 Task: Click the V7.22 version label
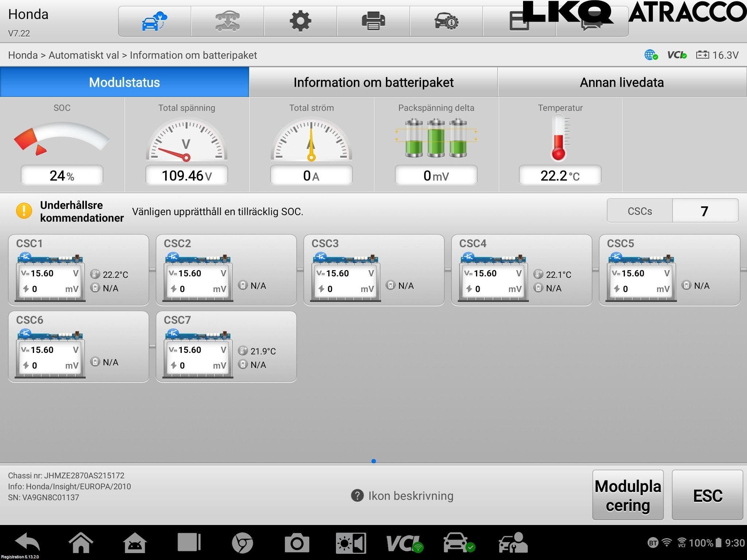(19, 33)
